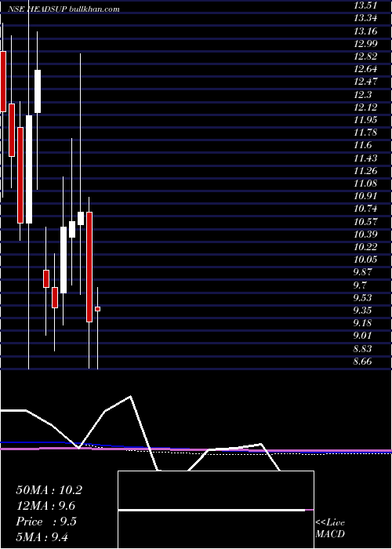Click the 9.35 price axis label
This screenshot has width=392, height=549.
point(362,311)
